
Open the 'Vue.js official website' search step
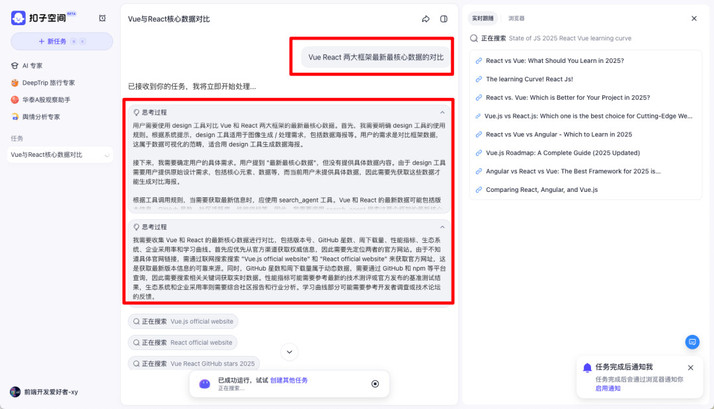(183, 321)
